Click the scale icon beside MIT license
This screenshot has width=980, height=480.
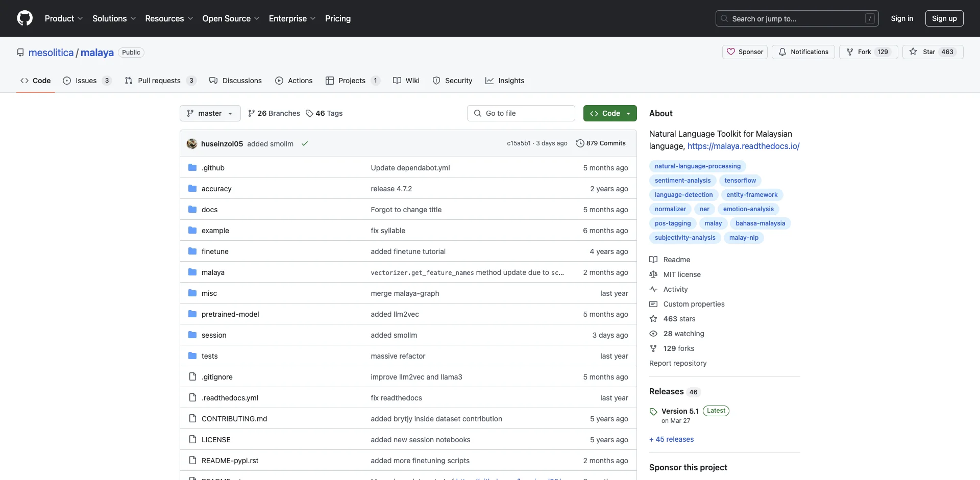653,274
